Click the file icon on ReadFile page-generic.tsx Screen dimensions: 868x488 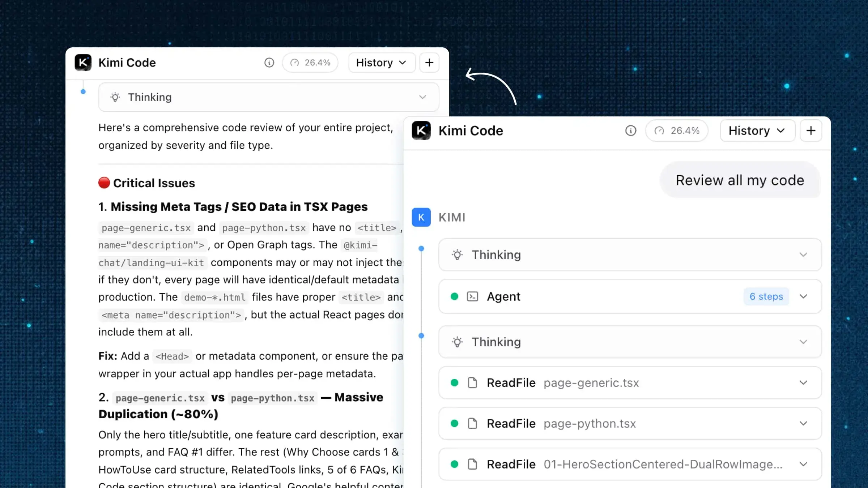click(472, 382)
